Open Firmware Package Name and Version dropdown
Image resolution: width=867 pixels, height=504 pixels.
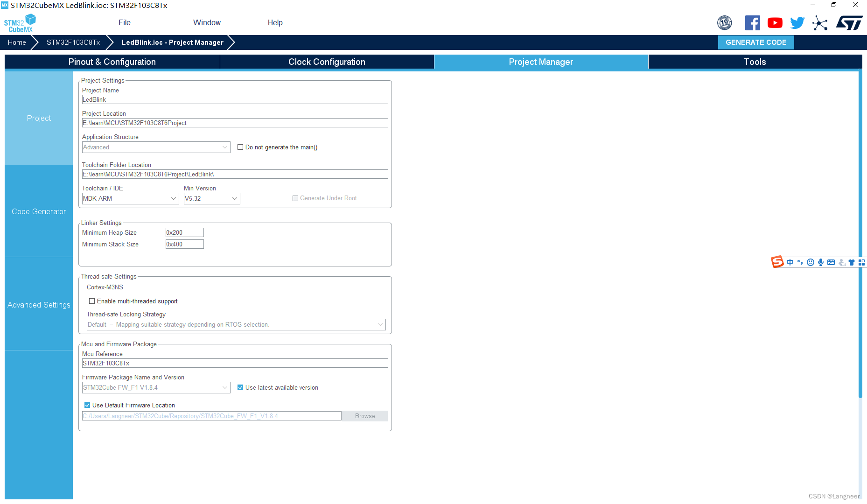click(156, 387)
